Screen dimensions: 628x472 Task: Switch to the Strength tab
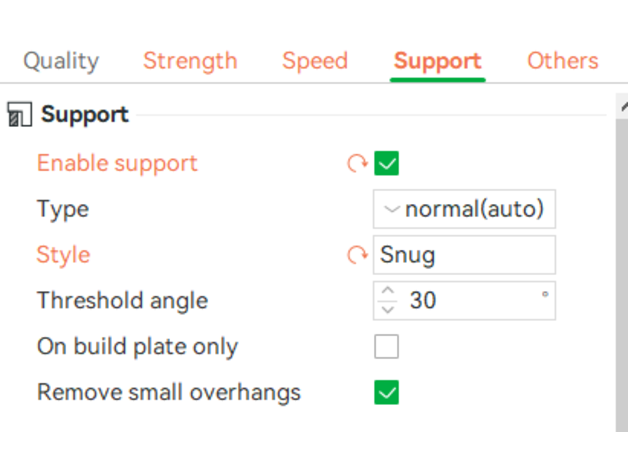click(190, 61)
